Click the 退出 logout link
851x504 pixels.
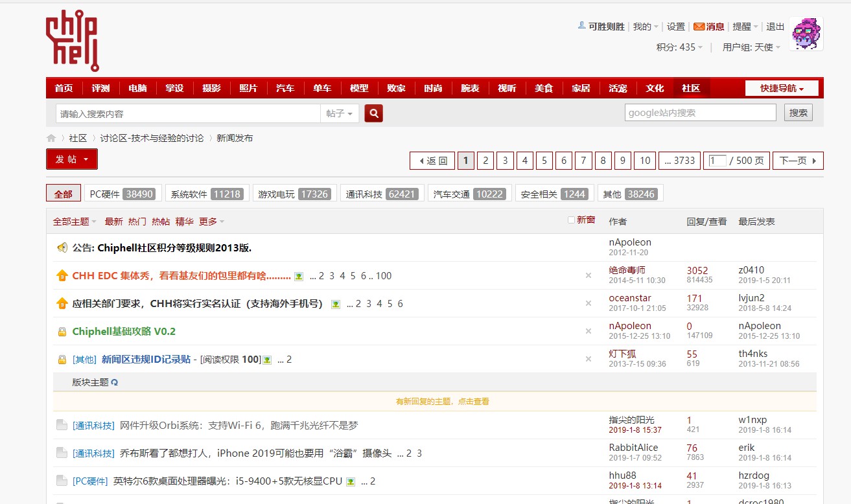click(775, 27)
